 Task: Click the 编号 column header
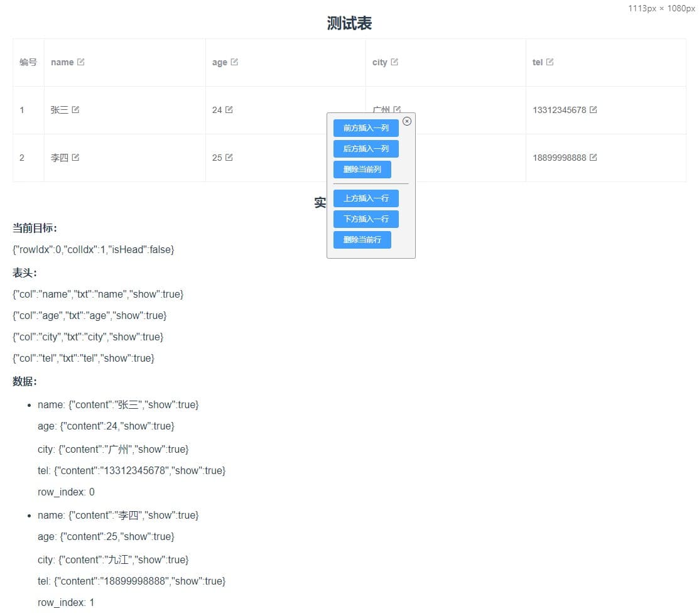click(x=28, y=62)
